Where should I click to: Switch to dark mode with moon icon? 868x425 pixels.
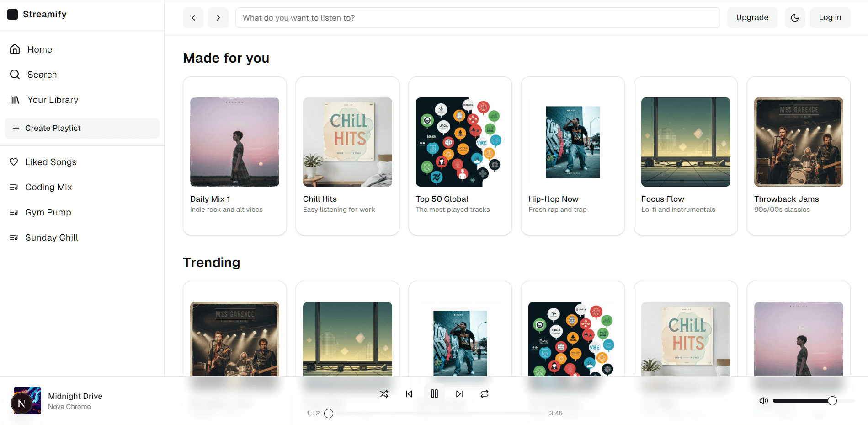[x=795, y=18]
